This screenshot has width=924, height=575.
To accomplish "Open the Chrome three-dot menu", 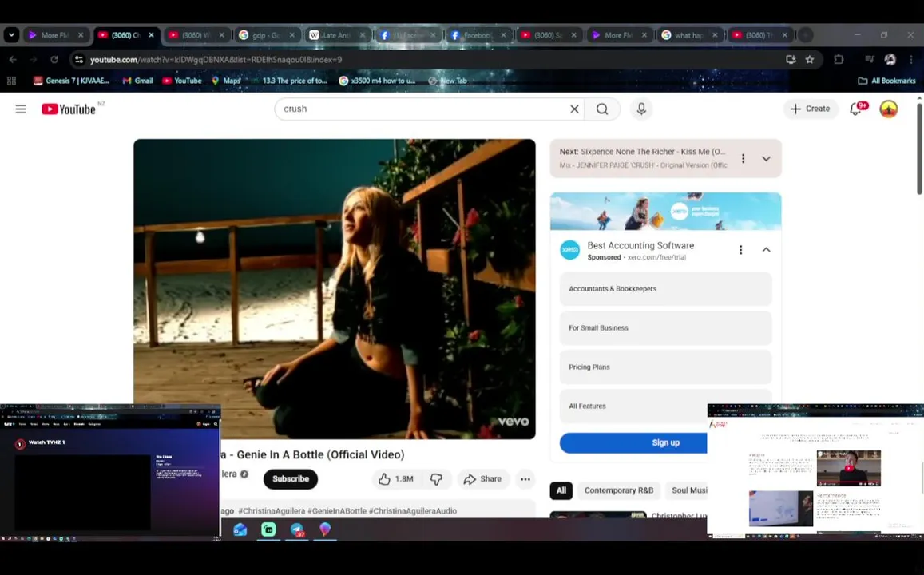I will pyautogui.click(x=911, y=60).
